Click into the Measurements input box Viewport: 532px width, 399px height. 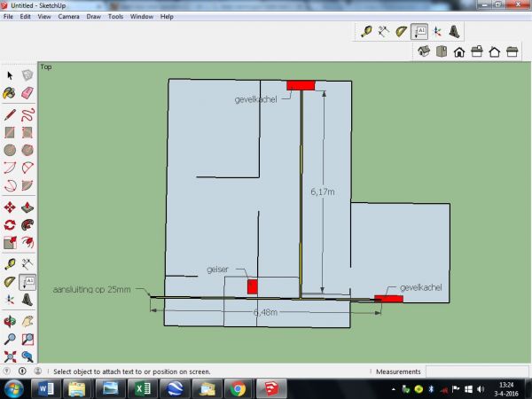tap(477, 372)
